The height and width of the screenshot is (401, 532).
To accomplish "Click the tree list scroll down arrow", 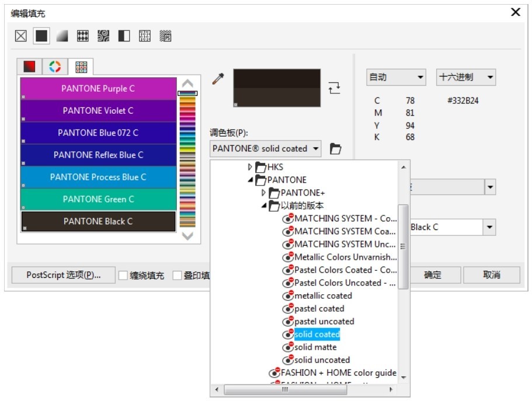I will click(404, 378).
